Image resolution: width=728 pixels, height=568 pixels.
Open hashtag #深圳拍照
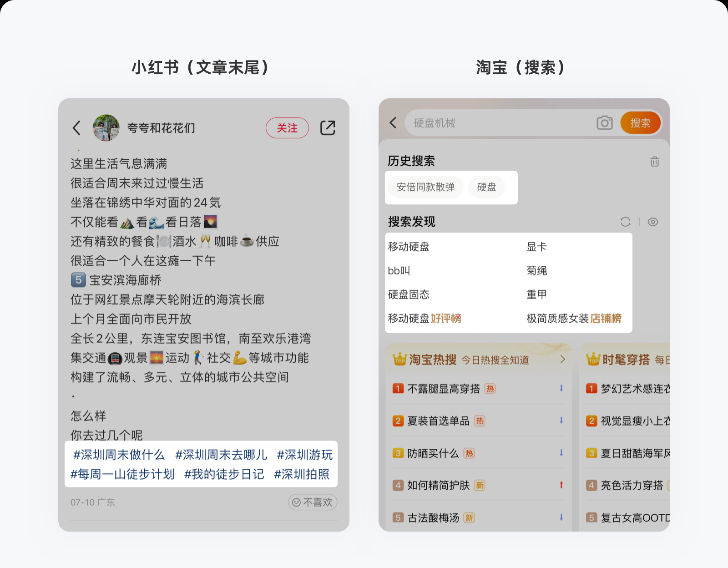(x=302, y=474)
